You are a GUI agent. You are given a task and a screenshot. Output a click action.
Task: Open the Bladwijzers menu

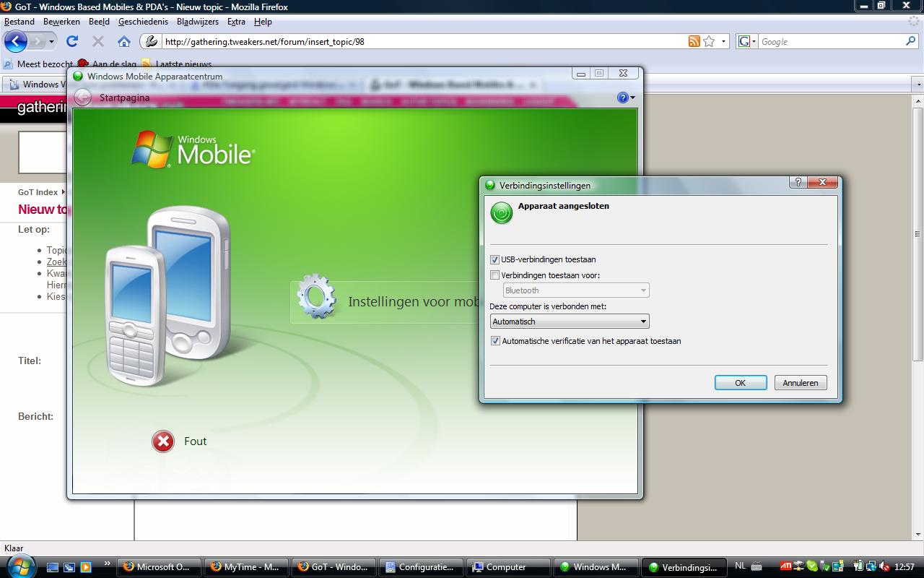(197, 22)
